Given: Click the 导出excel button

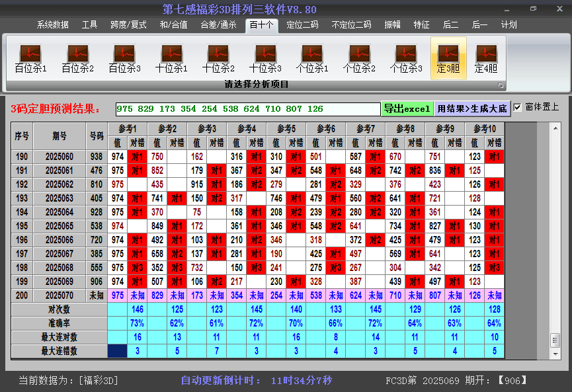Looking at the screenshot, I should coord(407,108).
